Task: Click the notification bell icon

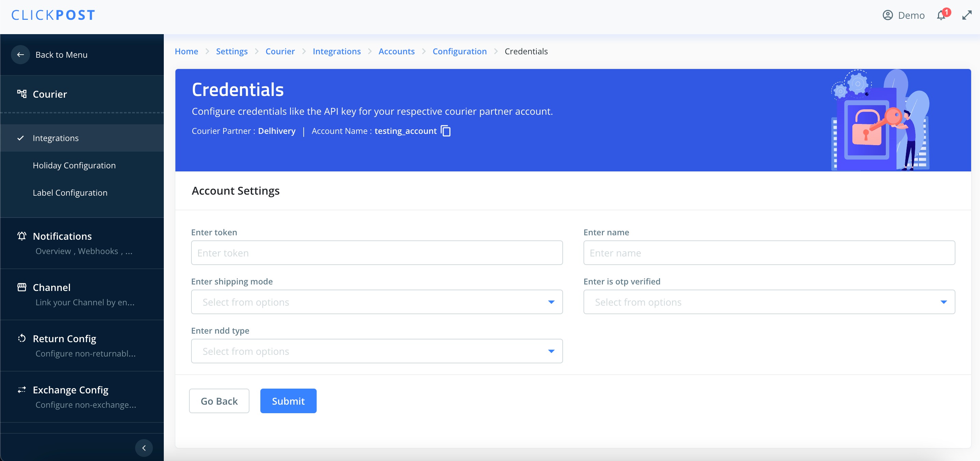Action: [x=941, y=16]
